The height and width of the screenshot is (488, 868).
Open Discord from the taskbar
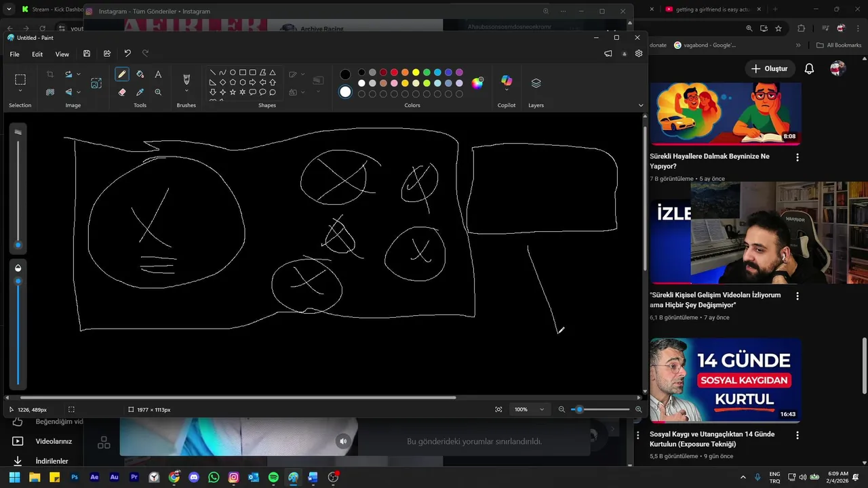pos(194,477)
